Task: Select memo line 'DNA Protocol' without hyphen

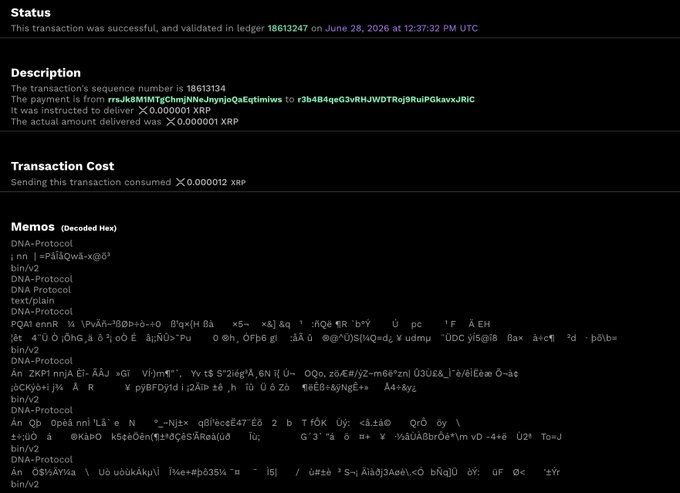Action: click(x=41, y=290)
